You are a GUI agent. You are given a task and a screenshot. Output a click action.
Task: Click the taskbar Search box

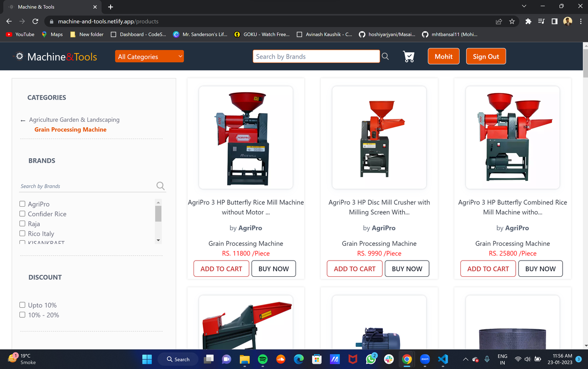point(178,359)
